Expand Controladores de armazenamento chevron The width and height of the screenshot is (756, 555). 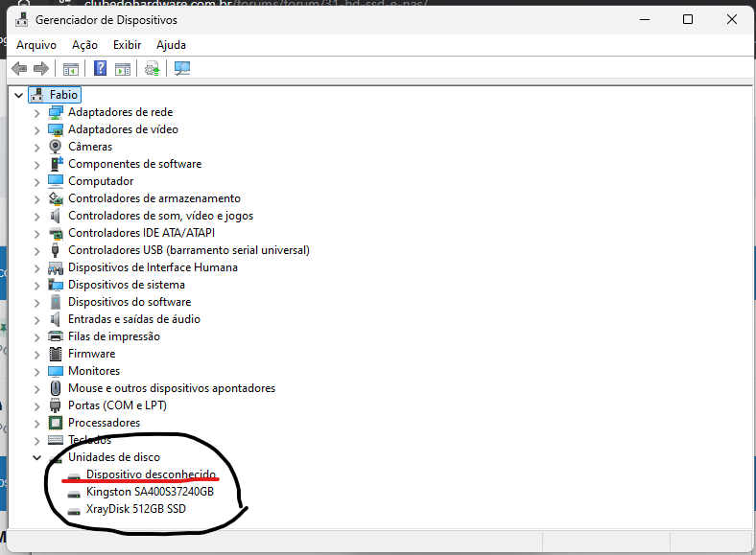pos(37,199)
